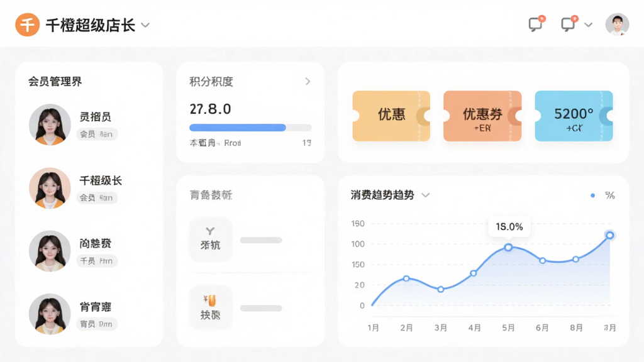Click the 27.8.0 points value

pos(210,109)
